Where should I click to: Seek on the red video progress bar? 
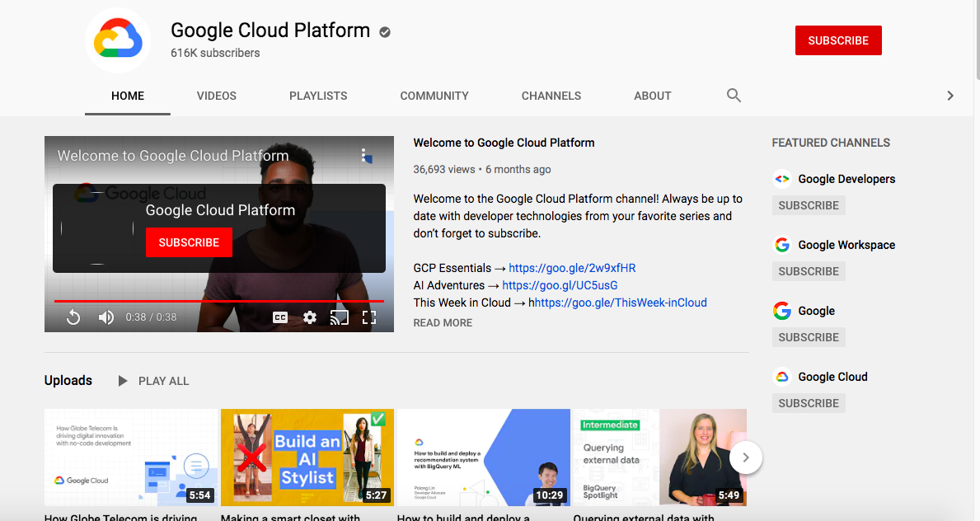(x=218, y=301)
